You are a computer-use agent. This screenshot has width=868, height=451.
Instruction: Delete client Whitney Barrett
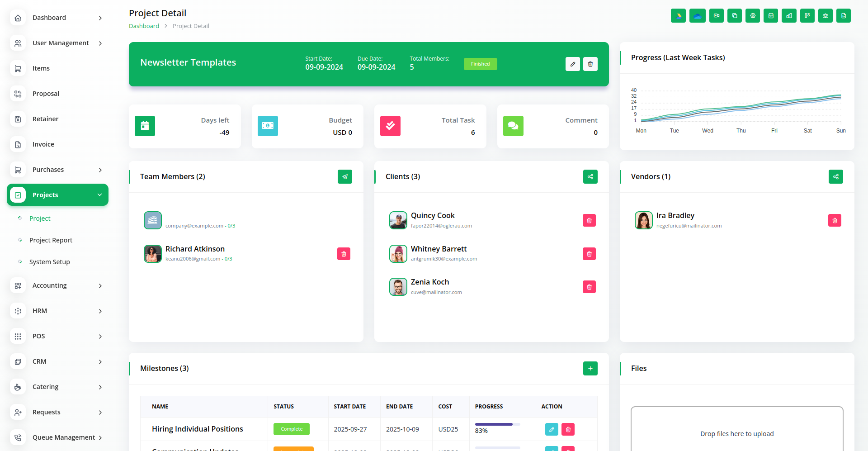[589, 254]
